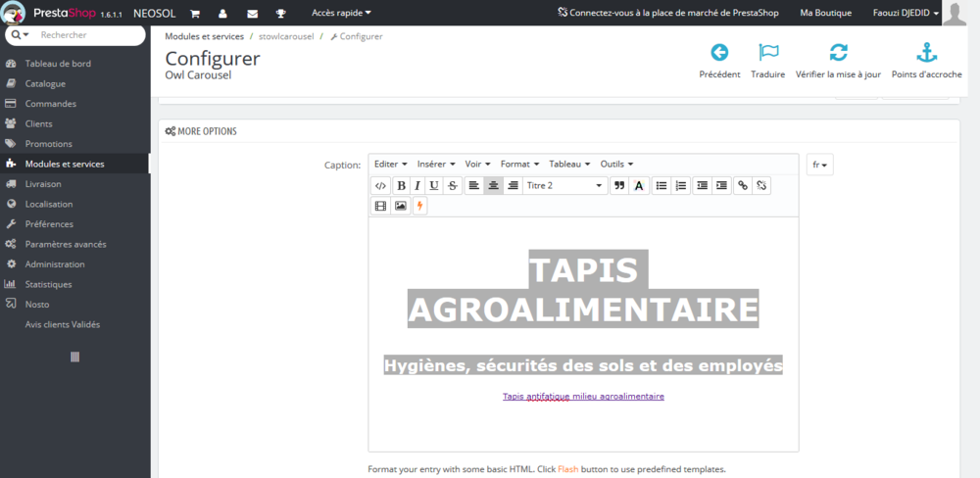Toggle center text alignment
Viewport: 980px width, 478px height.
point(493,185)
